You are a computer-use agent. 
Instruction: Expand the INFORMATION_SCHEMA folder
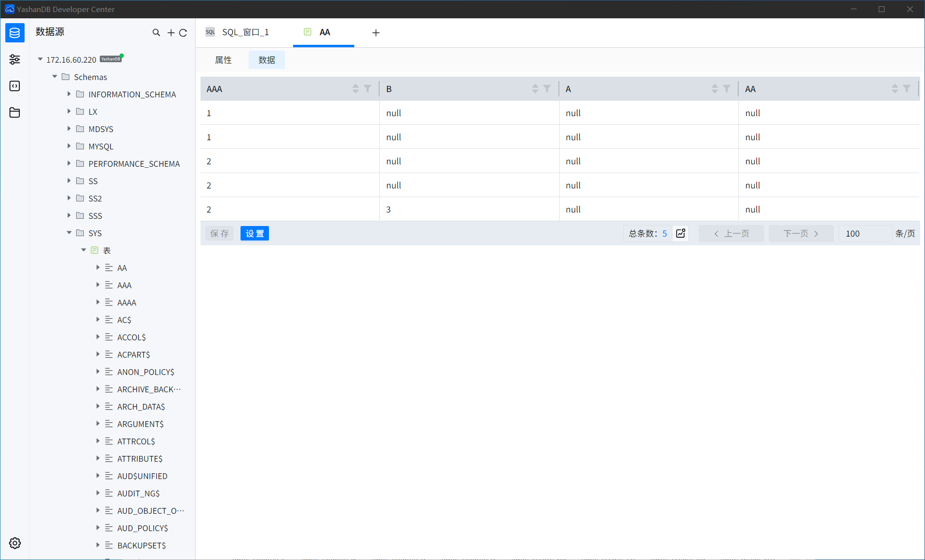click(x=69, y=94)
